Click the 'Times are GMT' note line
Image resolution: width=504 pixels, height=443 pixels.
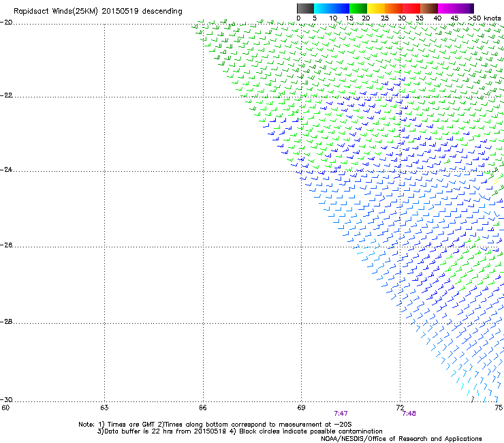pos(215,425)
